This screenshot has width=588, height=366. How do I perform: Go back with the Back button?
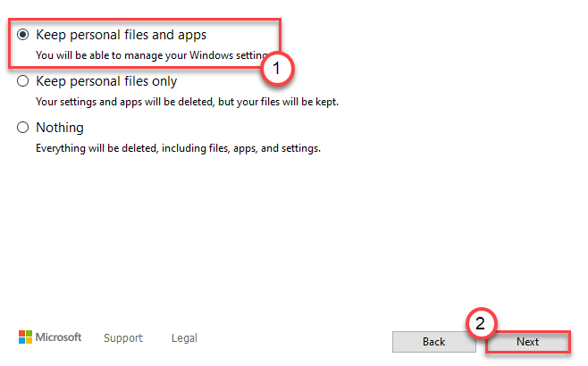(x=433, y=342)
